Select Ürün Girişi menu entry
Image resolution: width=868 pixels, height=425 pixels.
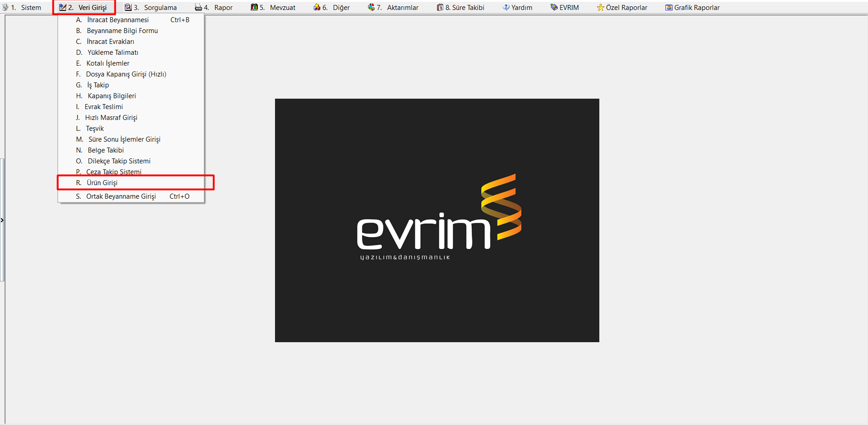pyautogui.click(x=131, y=183)
